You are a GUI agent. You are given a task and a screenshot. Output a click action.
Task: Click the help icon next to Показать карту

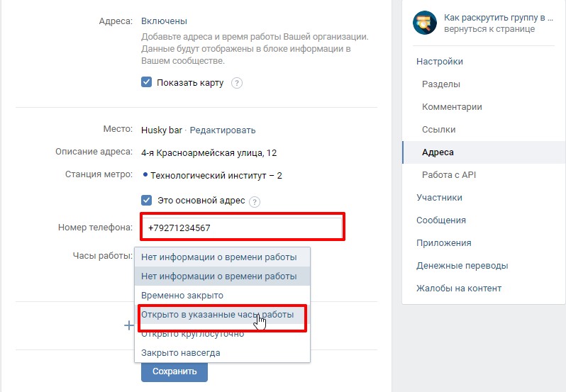(x=237, y=83)
